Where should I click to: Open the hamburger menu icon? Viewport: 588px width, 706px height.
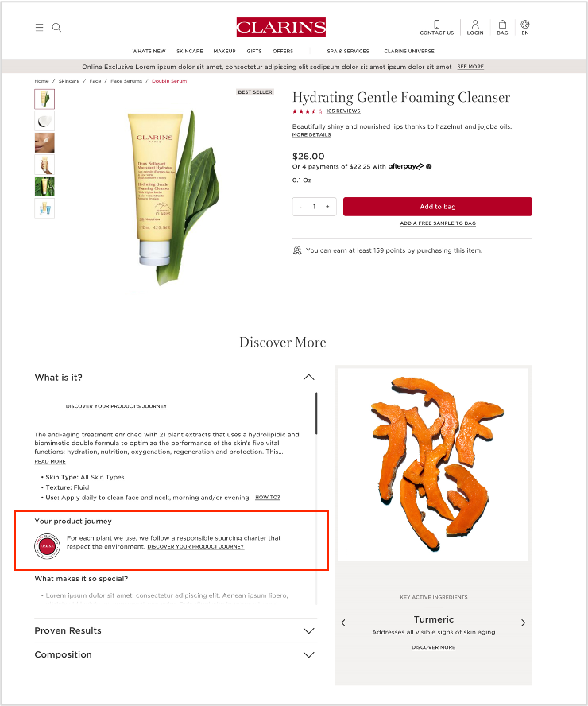click(40, 28)
